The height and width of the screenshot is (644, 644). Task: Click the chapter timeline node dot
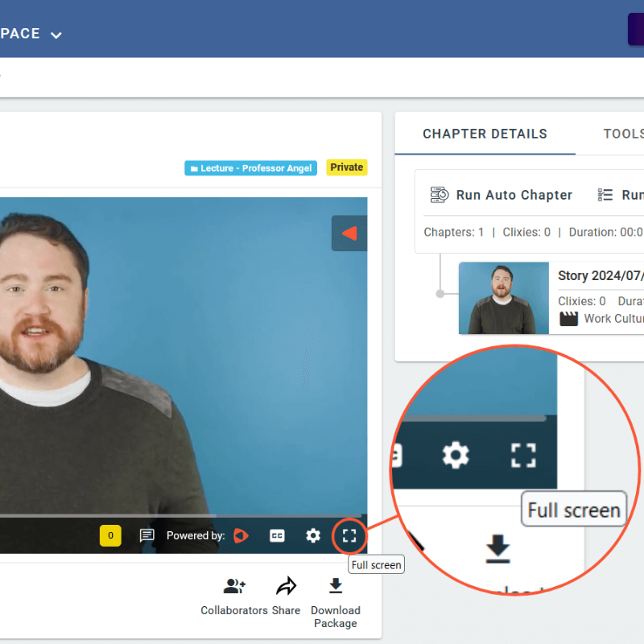click(440, 294)
